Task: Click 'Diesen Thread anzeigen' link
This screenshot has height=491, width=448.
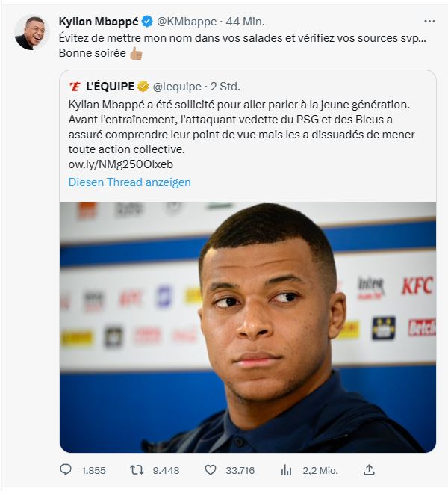Action: tap(129, 182)
